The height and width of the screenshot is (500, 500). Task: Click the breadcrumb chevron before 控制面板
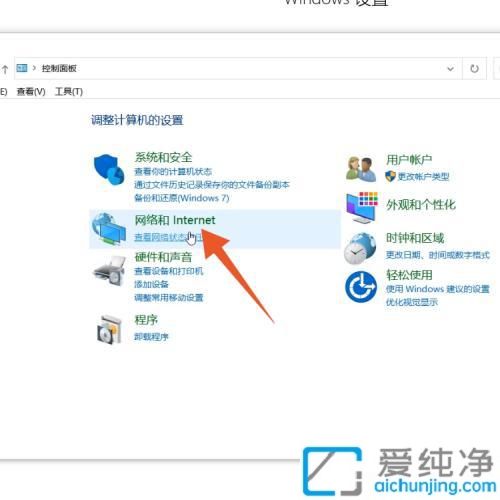pos(34,68)
